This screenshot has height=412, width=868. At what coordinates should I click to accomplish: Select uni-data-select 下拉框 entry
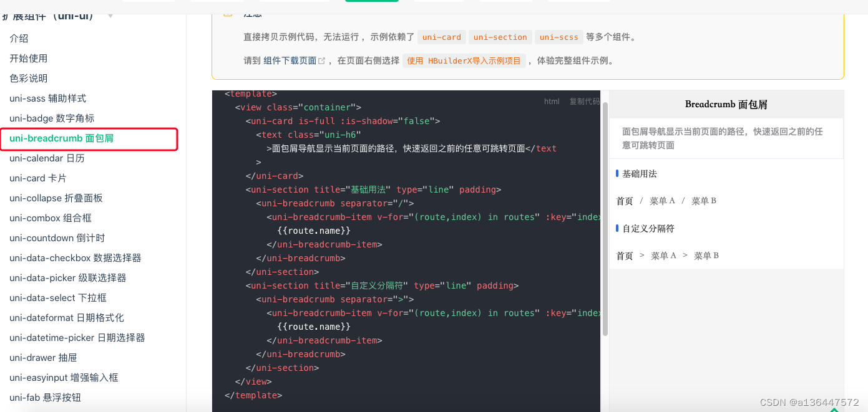(x=58, y=298)
